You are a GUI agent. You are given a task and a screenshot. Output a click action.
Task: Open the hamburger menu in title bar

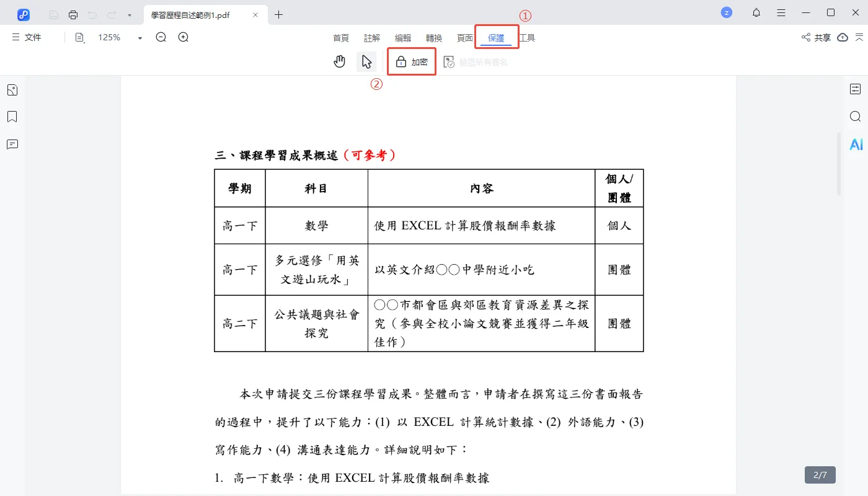[781, 12]
